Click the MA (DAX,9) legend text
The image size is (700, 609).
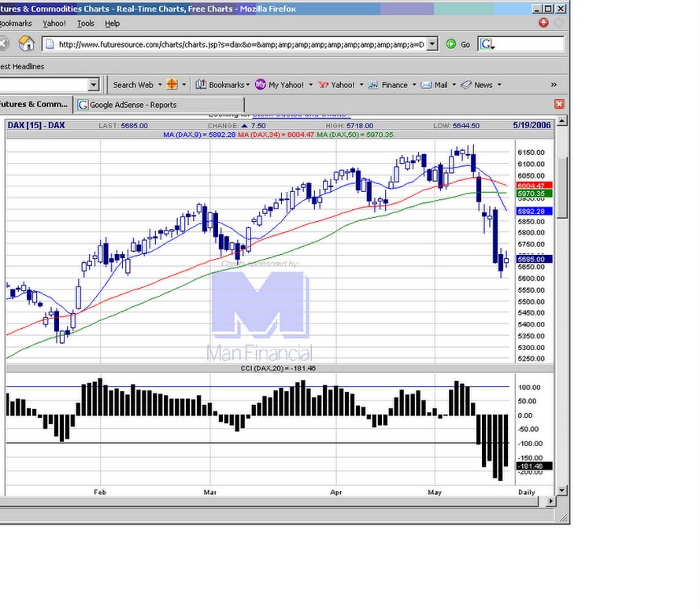[x=199, y=135]
